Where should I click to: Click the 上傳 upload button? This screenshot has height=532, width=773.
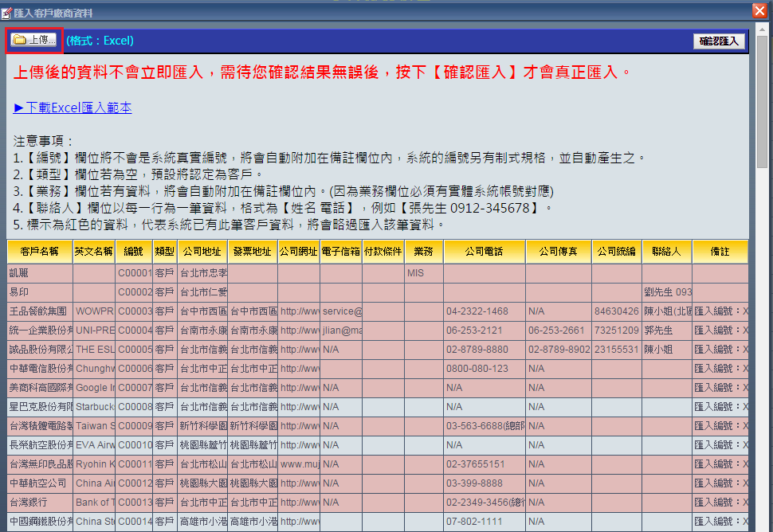(34, 40)
